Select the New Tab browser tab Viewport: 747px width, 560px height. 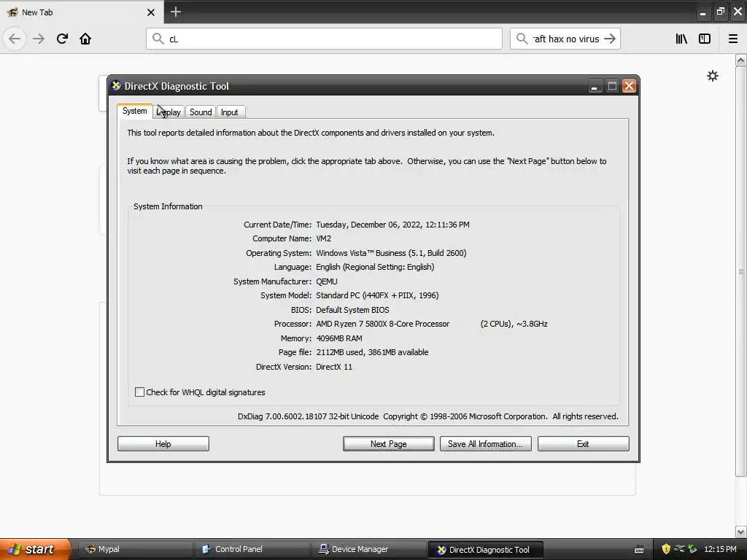[x=81, y=12]
